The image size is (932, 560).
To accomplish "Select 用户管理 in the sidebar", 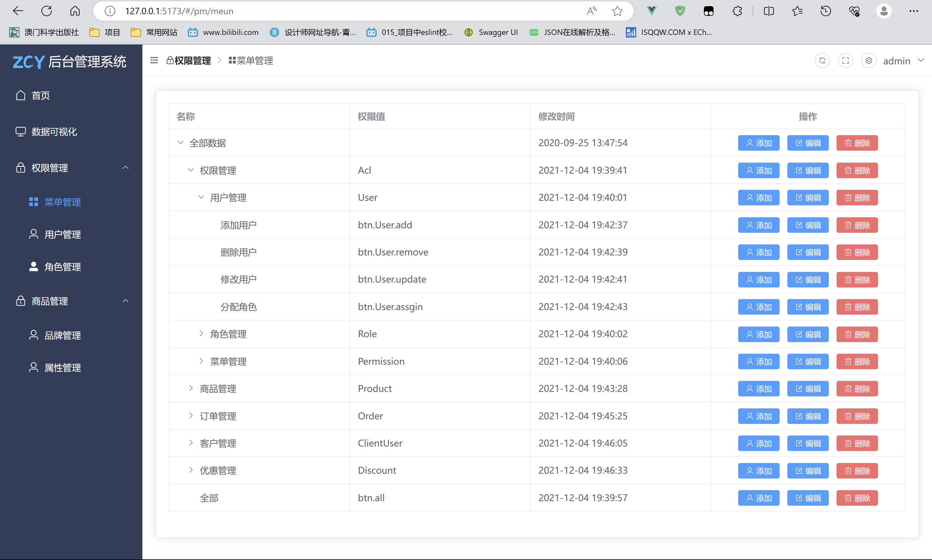I will coord(71,235).
